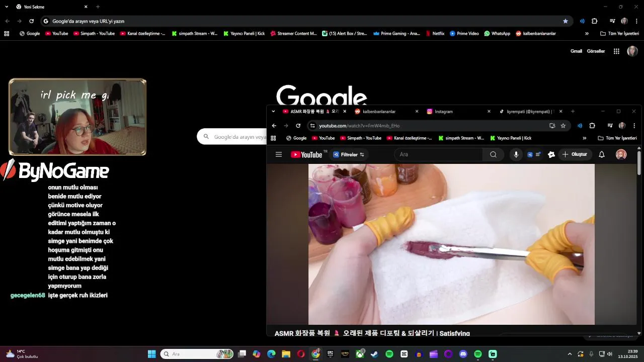Open the Extensions puzzle icon in back window
This screenshot has width=644, height=362.
594,21
